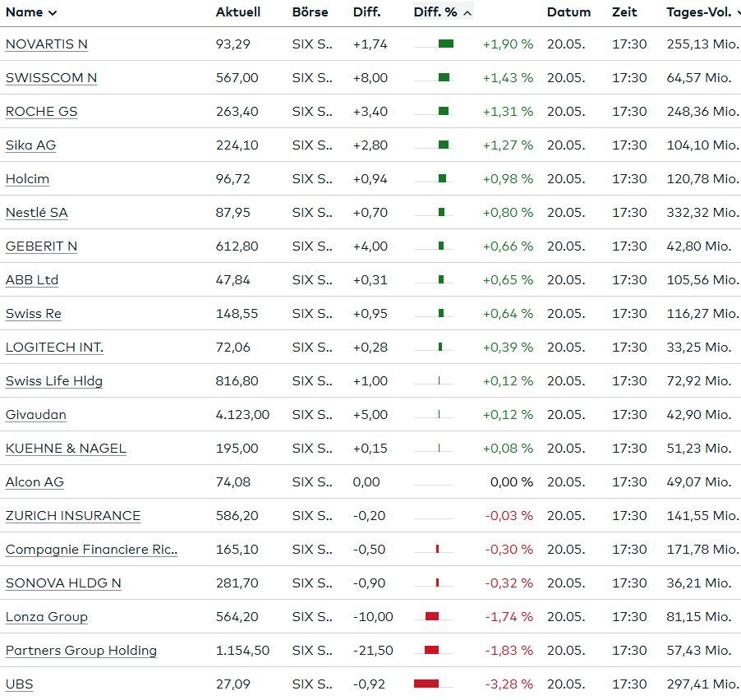Click the Diff. header next to Börse
Image resolution: width=741 pixels, height=700 pixels.
[x=366, y=12]
